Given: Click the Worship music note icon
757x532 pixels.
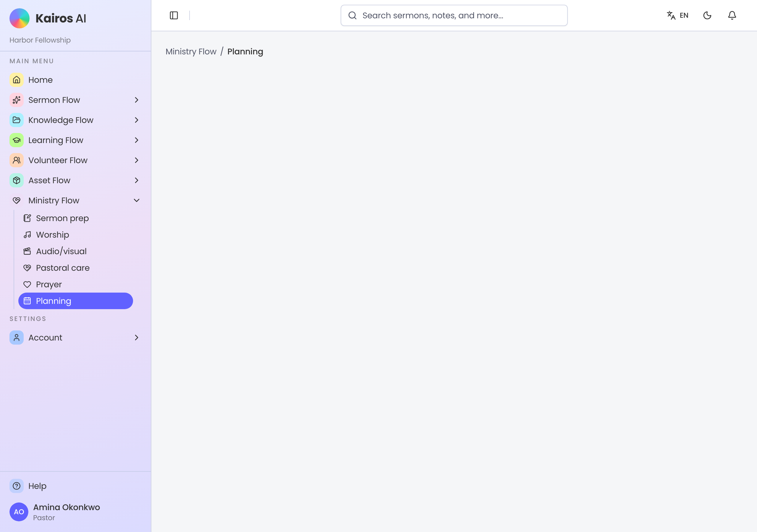Looking at the screenshot, I should click(x=28, y=235).
